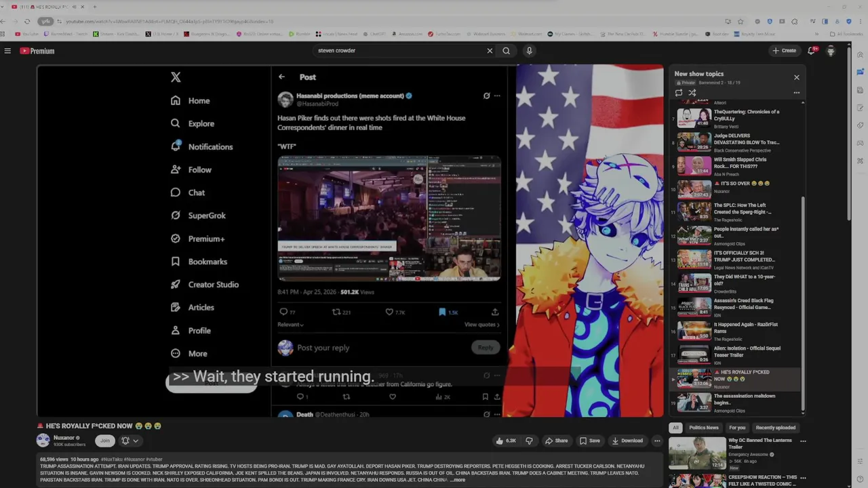Play 'It Happened Again - RazörFist Rants'
The height and width of the screenshot is (488, 868).
tap(736, 330)
